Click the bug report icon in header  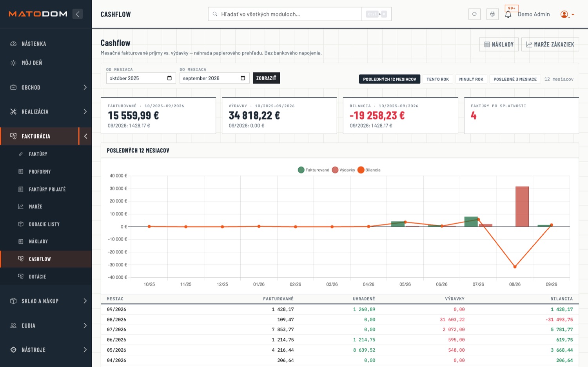(x=492, y=14)
